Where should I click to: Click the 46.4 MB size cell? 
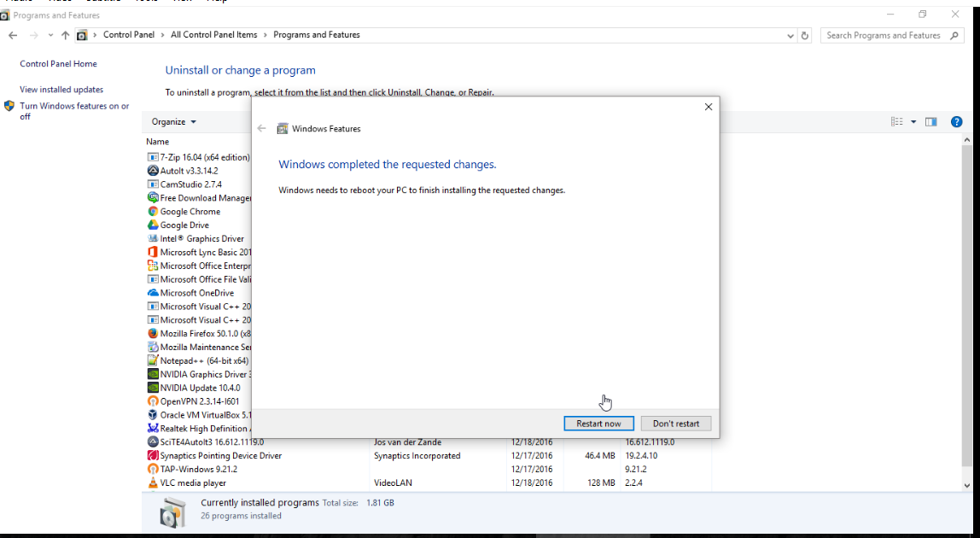(600, 455)
